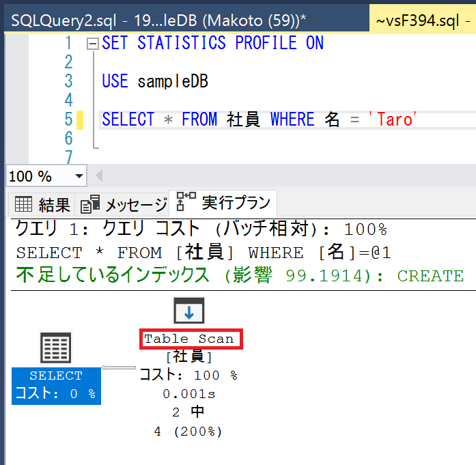This screenshot has width=476, height=465.
Task: Open the ~vsF394.sql document tab
Action: [x=423, y=20]
